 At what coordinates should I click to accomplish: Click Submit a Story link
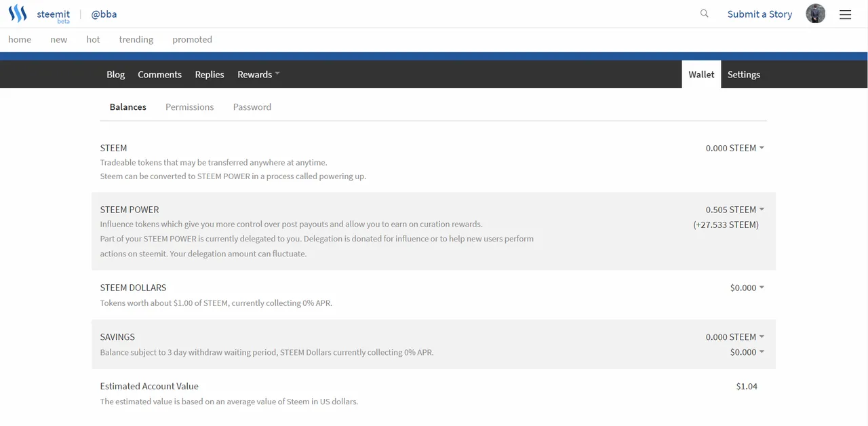coord(759,14)
